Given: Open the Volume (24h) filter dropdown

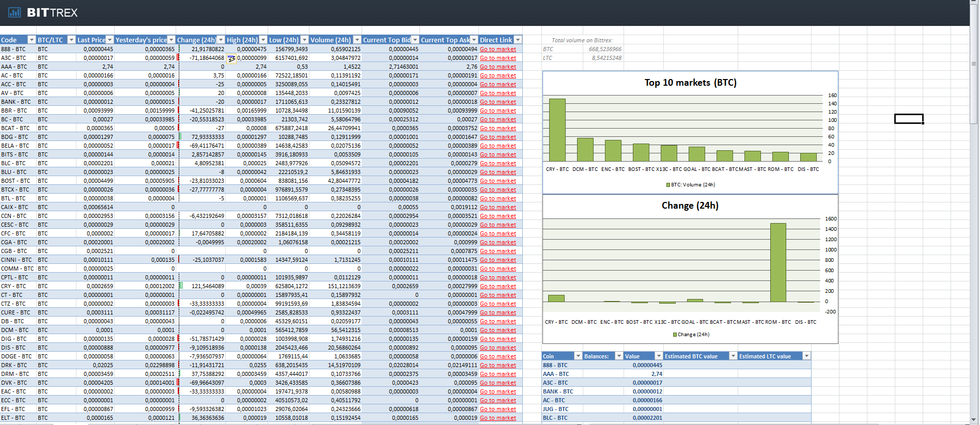Looking at the screenshot, I should tap(357, 40).
